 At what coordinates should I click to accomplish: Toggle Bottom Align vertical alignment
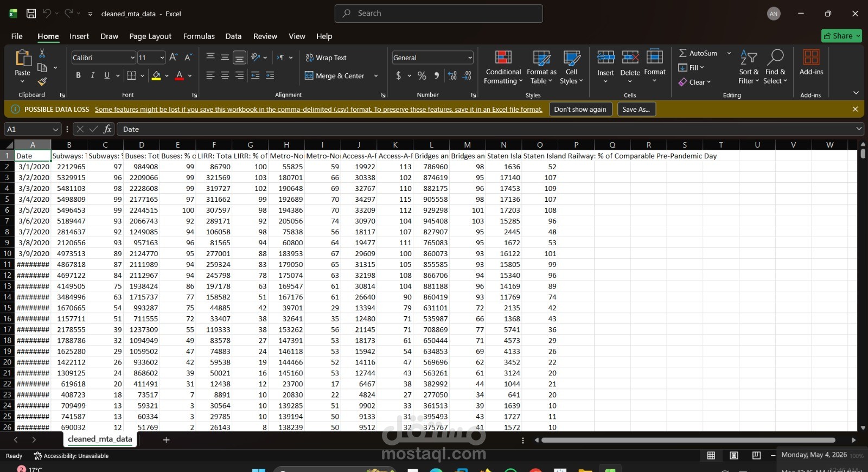coord(239,58)
